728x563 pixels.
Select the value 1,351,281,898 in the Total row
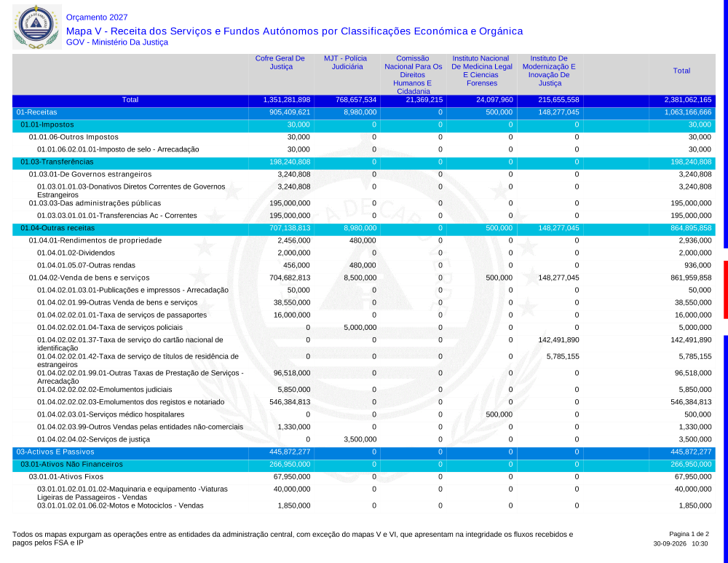(286, 100)
